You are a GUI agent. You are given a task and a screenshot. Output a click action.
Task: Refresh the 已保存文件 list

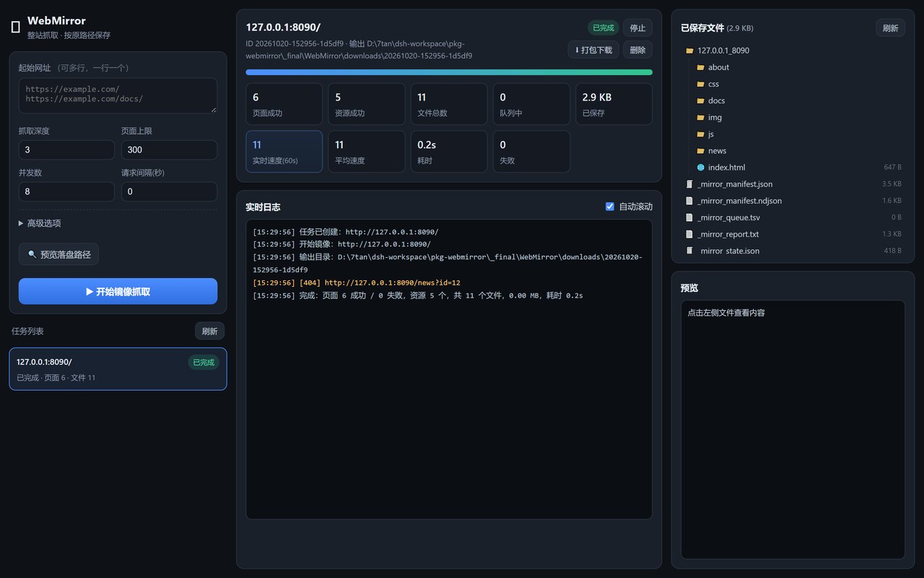(891, 28)
